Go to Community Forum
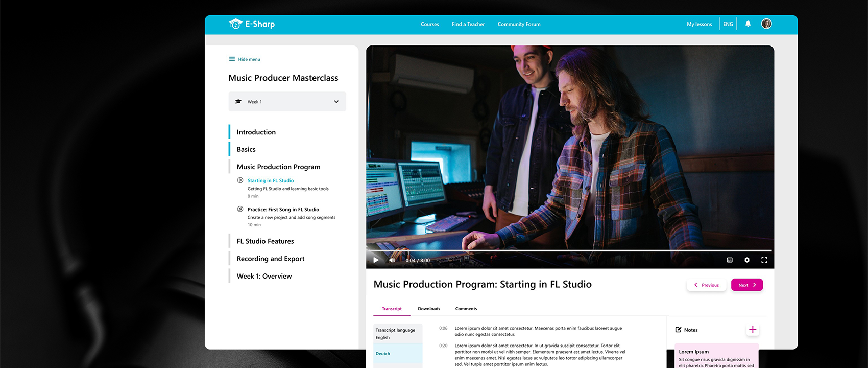Screen dimensions: 868x368 (x=519, y=24)
